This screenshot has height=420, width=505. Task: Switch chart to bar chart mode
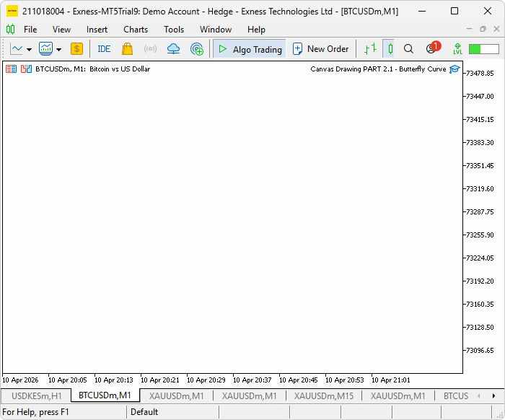(370, 49)
